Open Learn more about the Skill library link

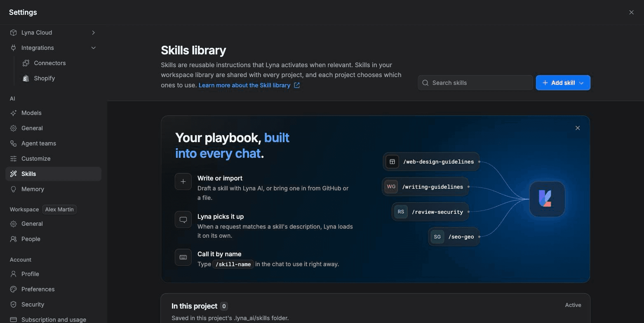point(249,85)
